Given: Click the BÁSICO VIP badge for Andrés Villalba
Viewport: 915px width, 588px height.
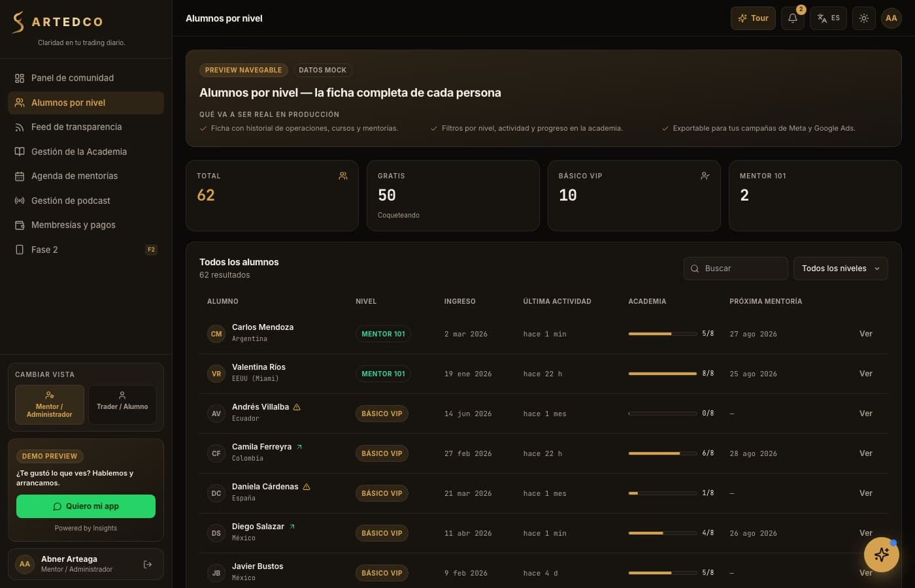Looking at the screenshot, I should 382,414.
